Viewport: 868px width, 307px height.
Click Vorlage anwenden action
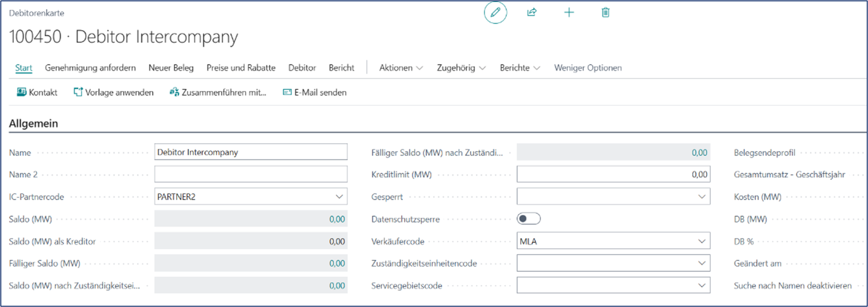[x=113, y=92]
